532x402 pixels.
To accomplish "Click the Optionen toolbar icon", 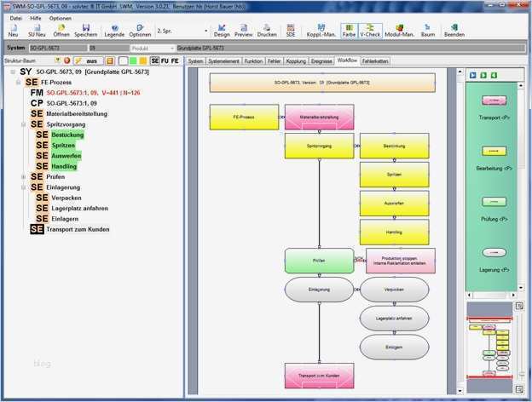I will click(x=140, y=31).
